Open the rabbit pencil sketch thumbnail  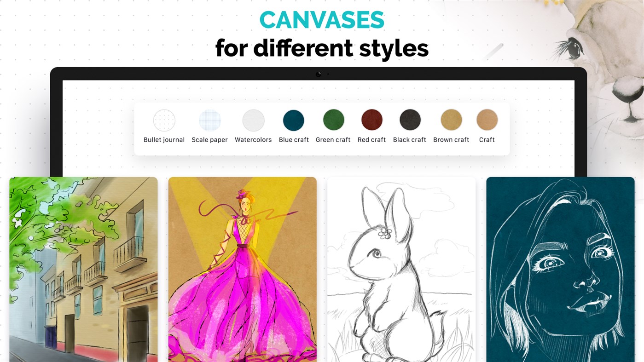(401, 269)
